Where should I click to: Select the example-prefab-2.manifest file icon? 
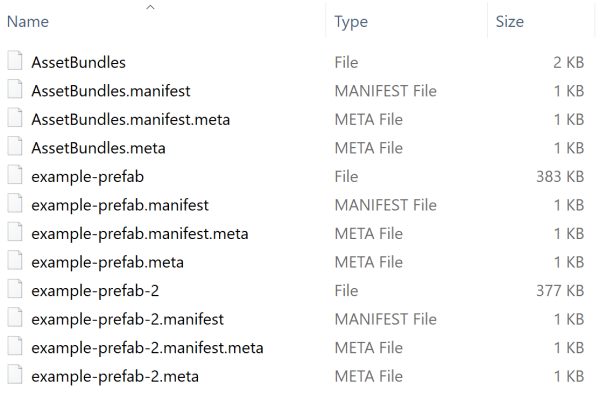[15, 318]
